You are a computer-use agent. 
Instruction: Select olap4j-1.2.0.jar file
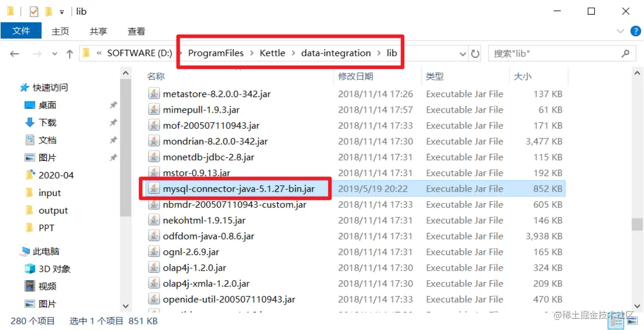[x=195, y=268]
